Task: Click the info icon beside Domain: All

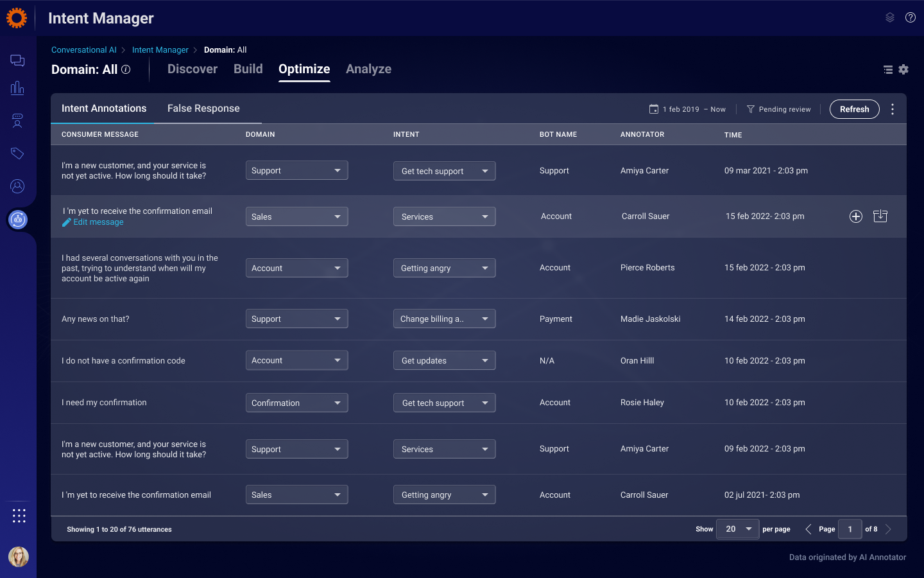Action: click(x=126, y=69)
